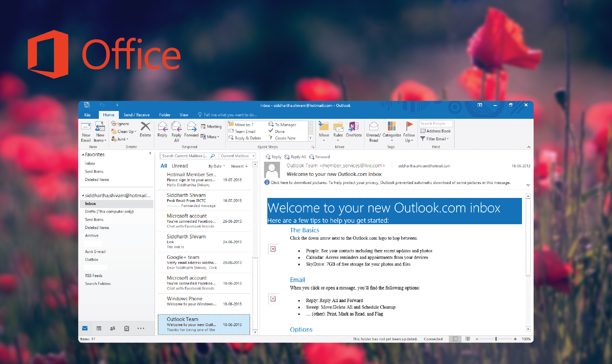Image resolution: width=612 pixels, height=364 pixels.
Task: Open the New Items menu
Action: click(100, 132)
